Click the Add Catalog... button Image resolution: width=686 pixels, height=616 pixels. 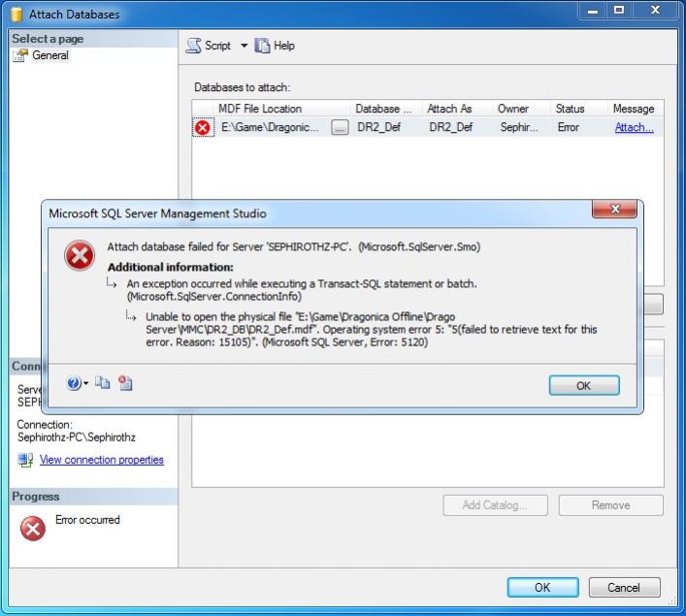pyautogui.click(x=495, y=505)
